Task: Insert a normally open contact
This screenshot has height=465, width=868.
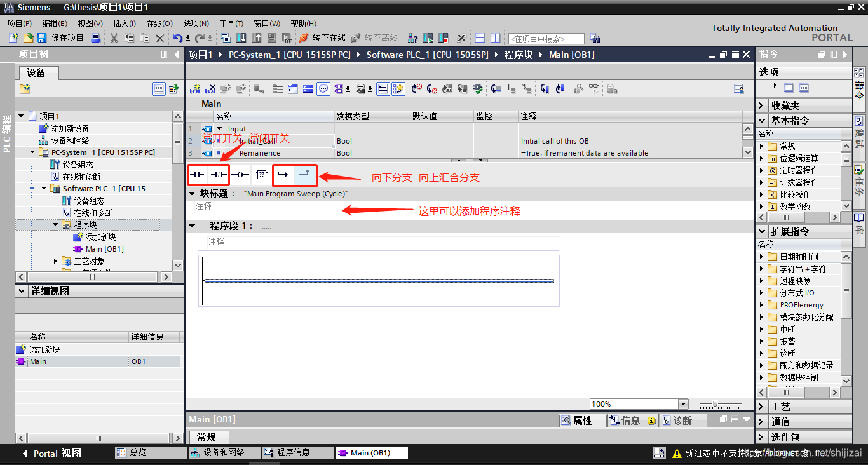Action: pyautogui.click(x=198, y=174)
